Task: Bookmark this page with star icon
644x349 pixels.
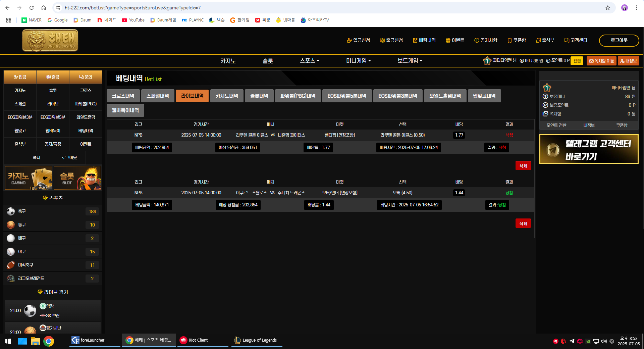Action: coord(608,8)
